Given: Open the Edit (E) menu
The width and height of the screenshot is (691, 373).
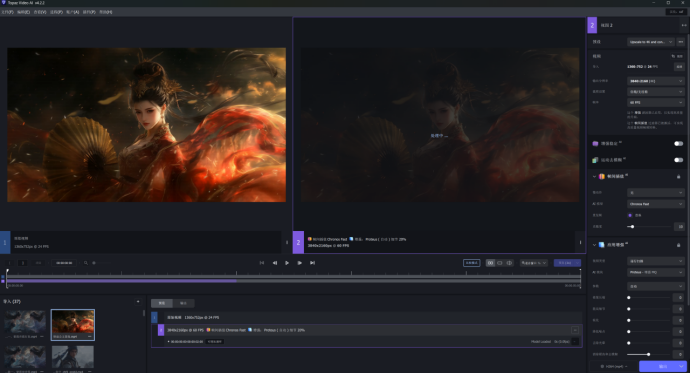Looking at the screenshot, I should (x=23, y=12).
